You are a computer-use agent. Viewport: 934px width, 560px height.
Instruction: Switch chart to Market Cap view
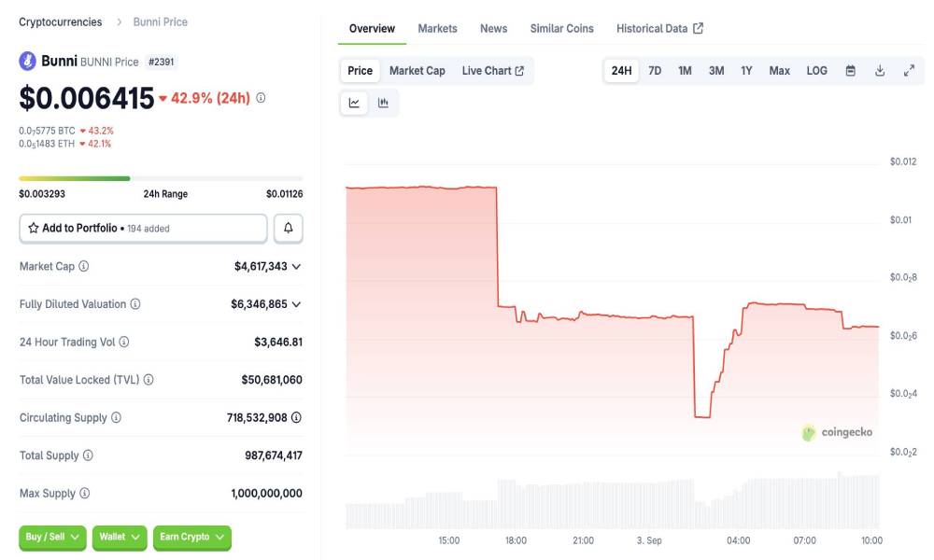tap(417, 71)
